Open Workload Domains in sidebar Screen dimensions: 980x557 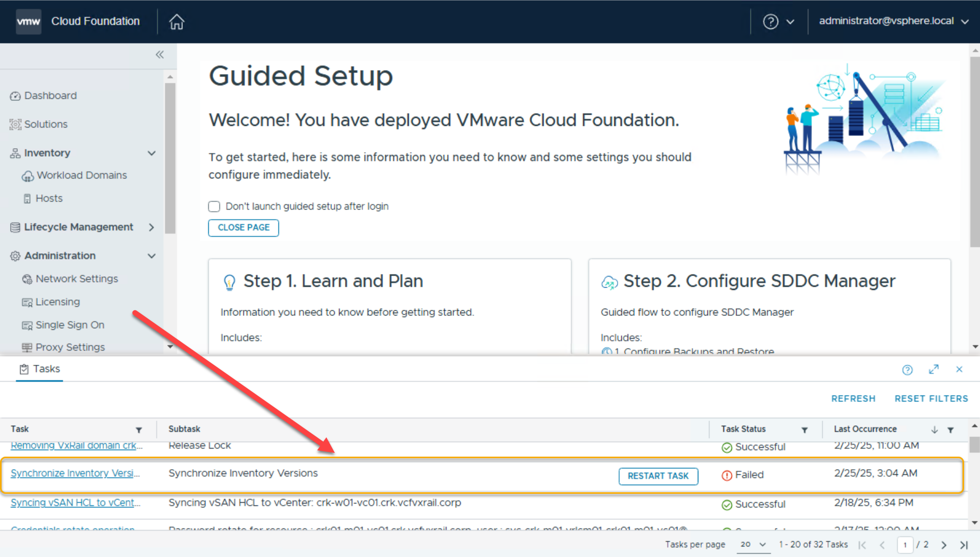pos(82,175)
